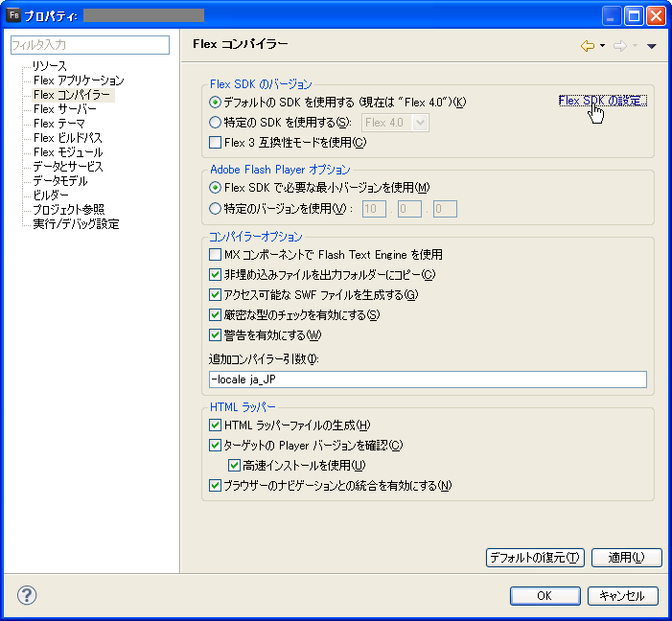Screen dimensions: 672x621
Task: Click the major version field showing 10
Action: [x=374, y=209]
